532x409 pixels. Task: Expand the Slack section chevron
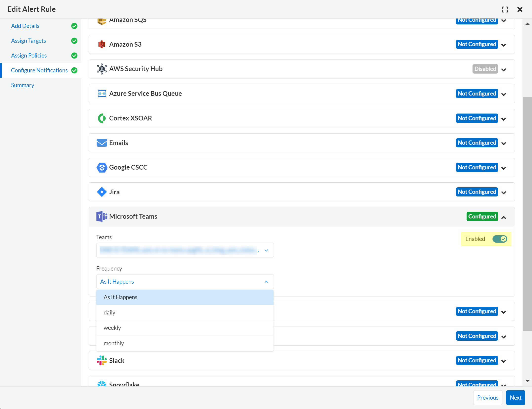pos(504,361)
